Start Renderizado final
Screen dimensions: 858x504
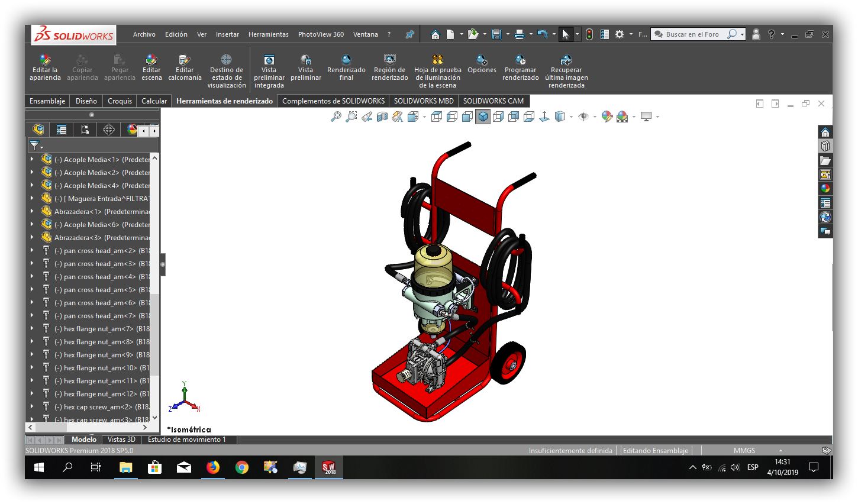(346, 68)
